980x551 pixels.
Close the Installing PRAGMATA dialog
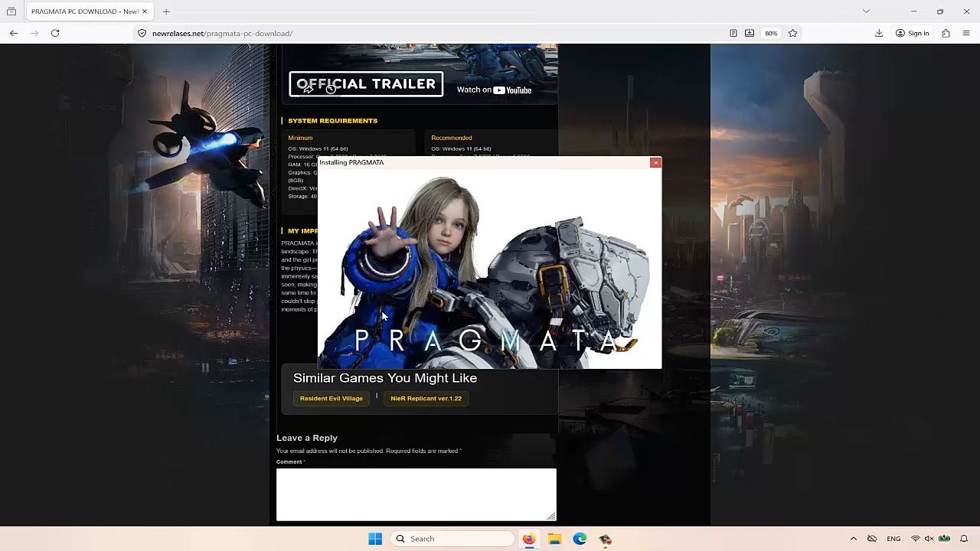(655, 162)
